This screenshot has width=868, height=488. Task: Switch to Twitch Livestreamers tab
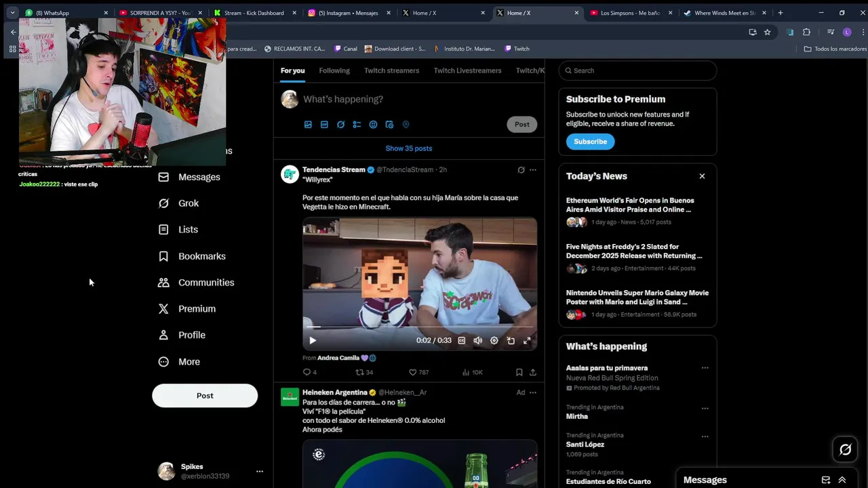(467, 70)
